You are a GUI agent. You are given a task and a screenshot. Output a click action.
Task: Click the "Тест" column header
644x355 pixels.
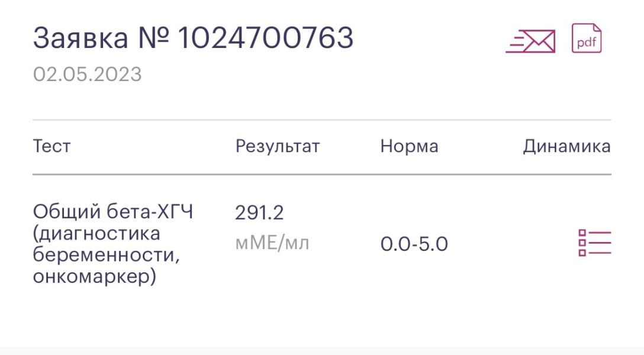tap(51, 146)
